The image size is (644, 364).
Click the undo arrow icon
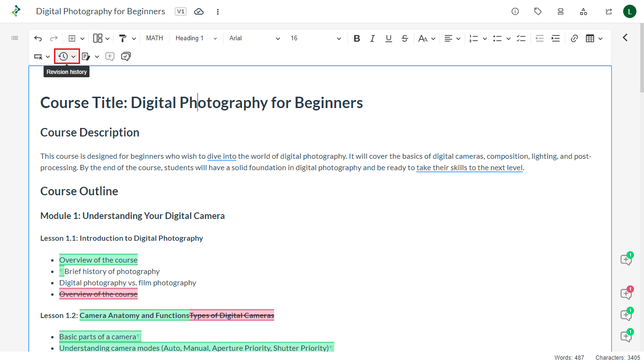click(x=38, y=38)
